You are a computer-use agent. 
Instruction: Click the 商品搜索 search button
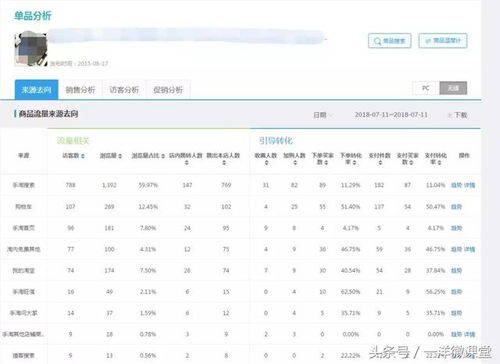tap(389, 41)
